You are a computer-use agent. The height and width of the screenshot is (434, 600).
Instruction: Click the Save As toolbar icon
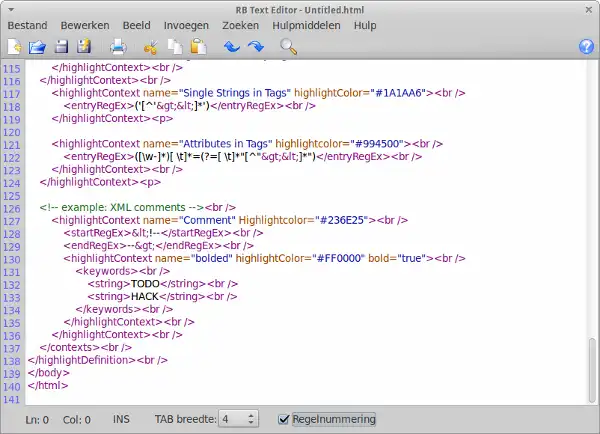click(x=84, y=47)
